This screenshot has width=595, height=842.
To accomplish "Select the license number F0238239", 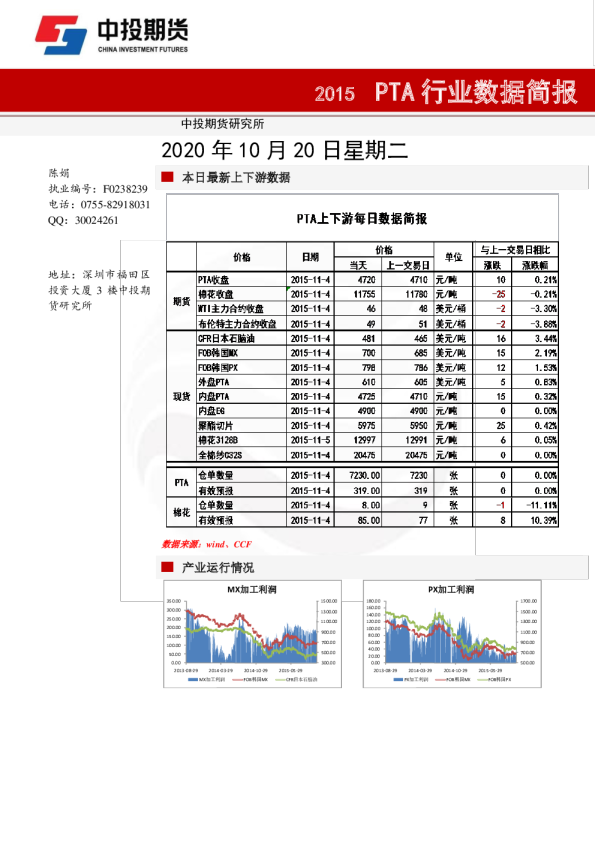I will pyautogui.click(x=125, y=189).
